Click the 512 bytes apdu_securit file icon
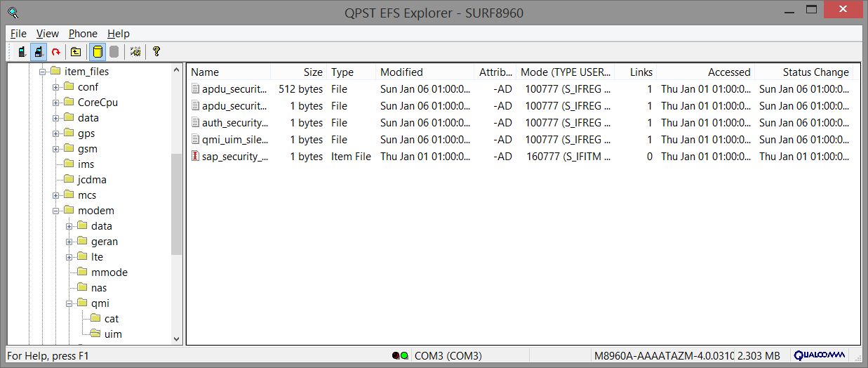The image size is (868, 368). point(195,88)
